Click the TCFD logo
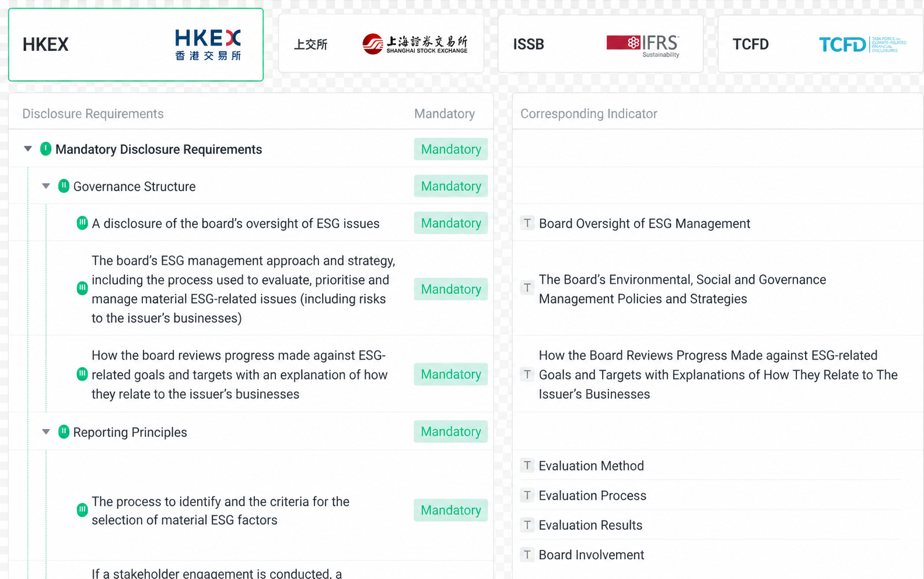 click(863, 44)
